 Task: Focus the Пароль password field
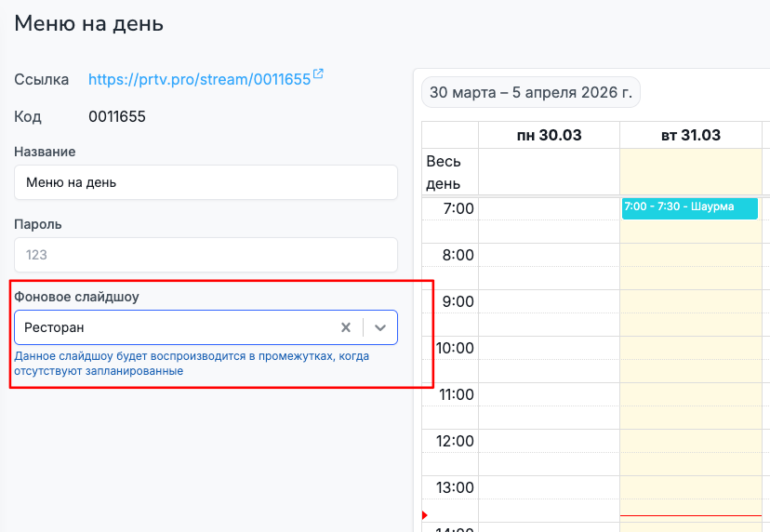206,255
